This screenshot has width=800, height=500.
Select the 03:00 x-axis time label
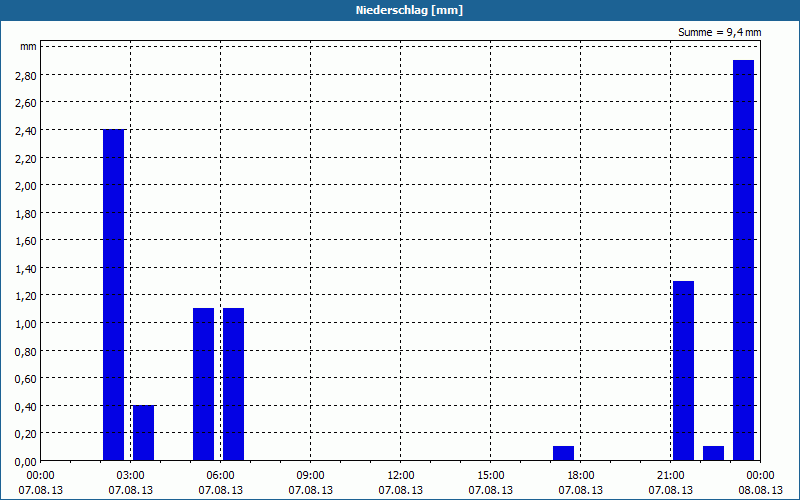131,476
